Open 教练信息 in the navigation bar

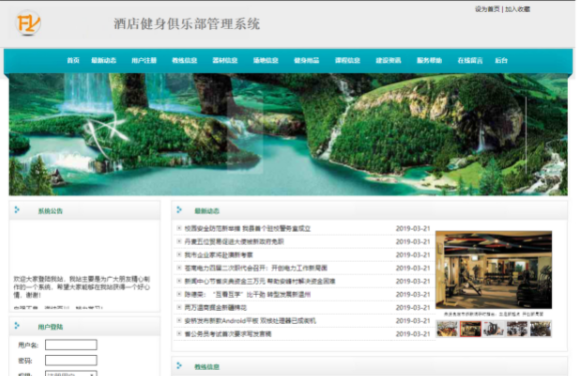tap(185, 60)
